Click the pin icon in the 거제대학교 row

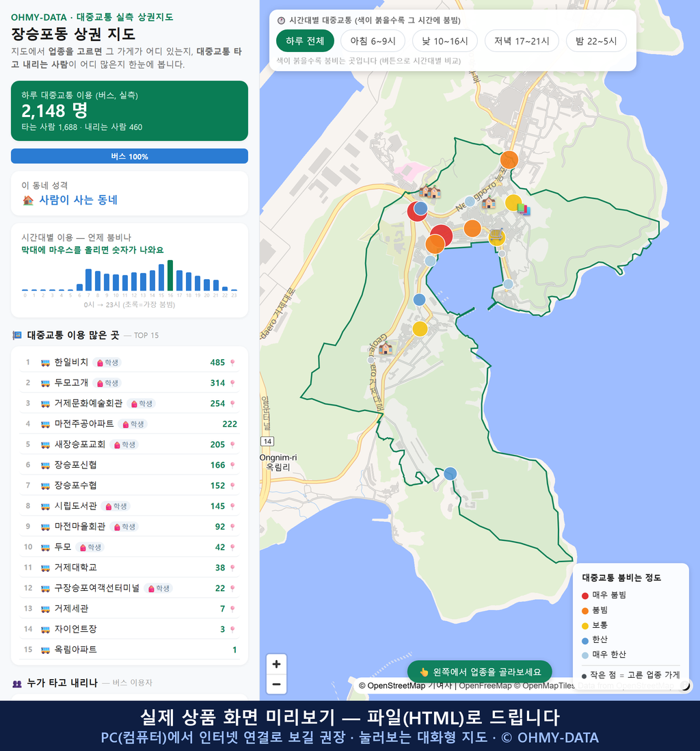click(232, 568)
